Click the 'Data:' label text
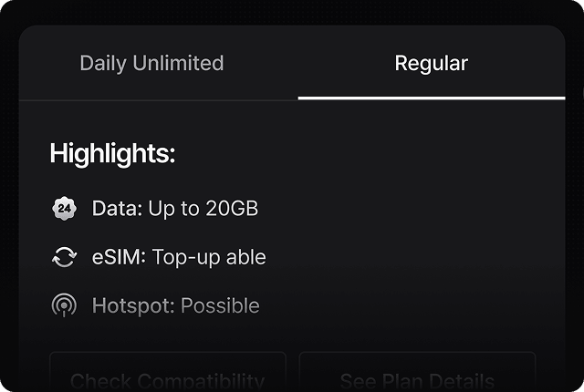This screenshot has height=392, width=584. (118, 208)
